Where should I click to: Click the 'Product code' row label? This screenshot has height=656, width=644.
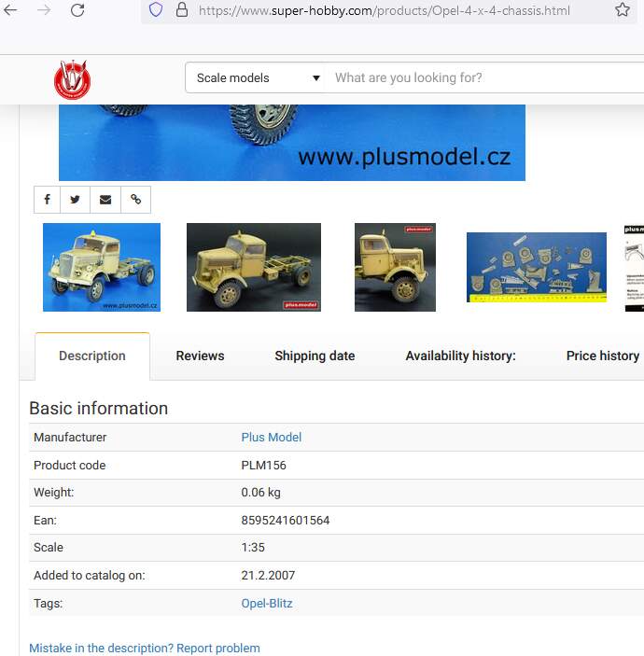point(69,466)
